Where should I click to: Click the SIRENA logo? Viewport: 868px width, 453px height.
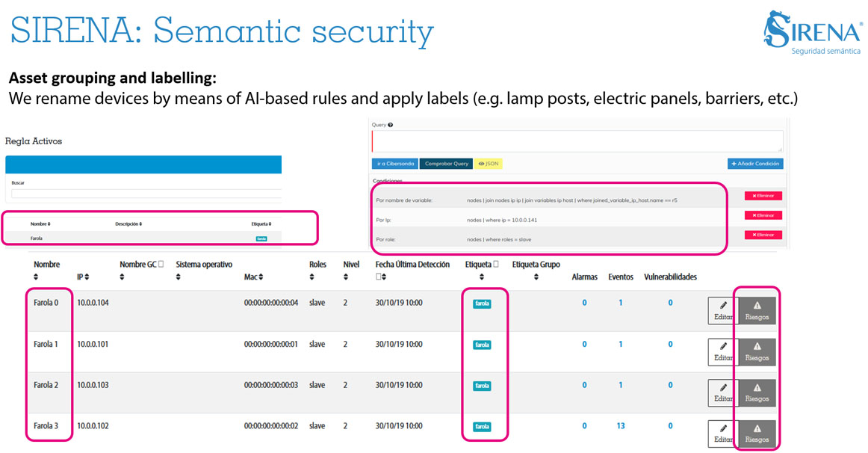coord(811,32)
